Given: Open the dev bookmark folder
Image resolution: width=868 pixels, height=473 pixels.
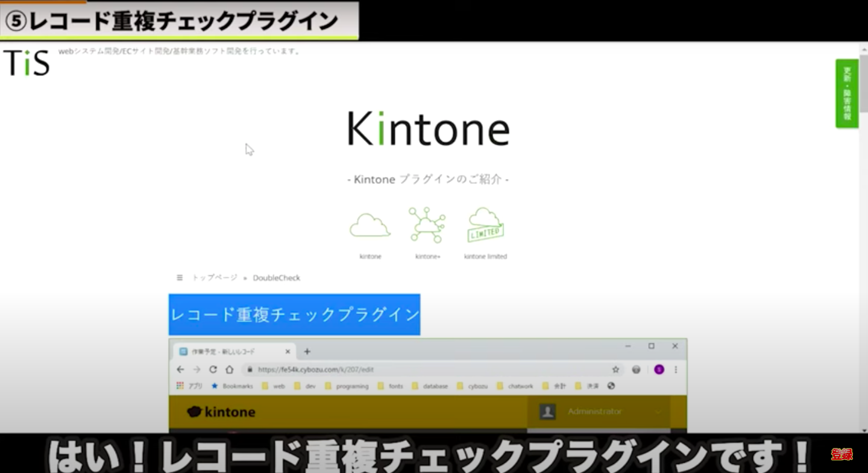Looking at the screenshot, I should pyautogui.click(x=305, y=386).
